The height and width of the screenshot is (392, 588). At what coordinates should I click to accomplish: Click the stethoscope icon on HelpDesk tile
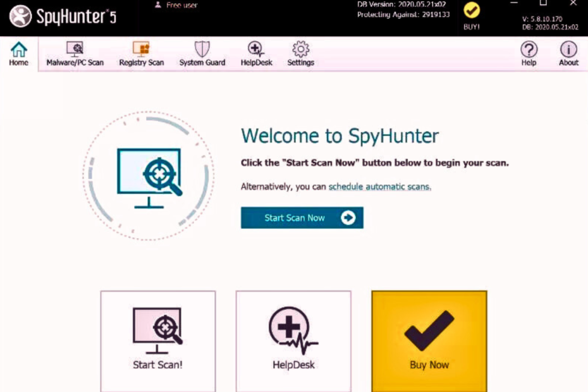coord(293,329)
